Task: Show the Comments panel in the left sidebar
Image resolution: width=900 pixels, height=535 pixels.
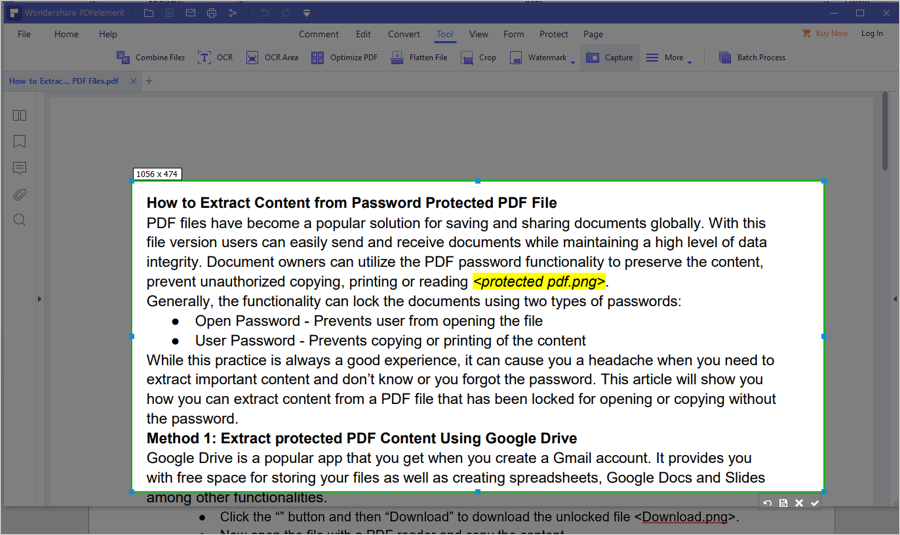Action: 19,168
